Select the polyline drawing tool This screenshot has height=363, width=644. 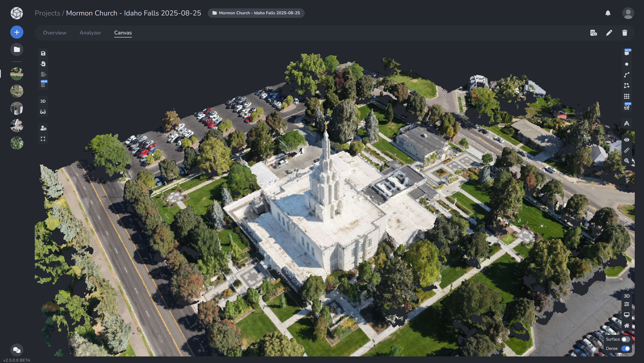click(627, 75)
